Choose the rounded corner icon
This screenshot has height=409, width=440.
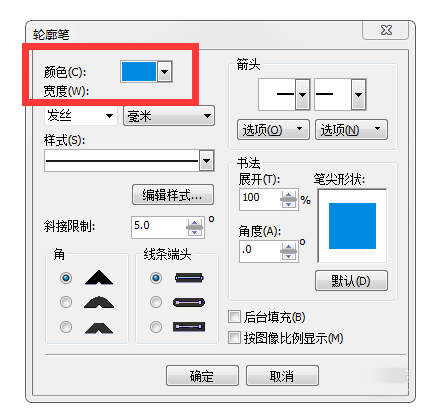(x=99, y=302)
